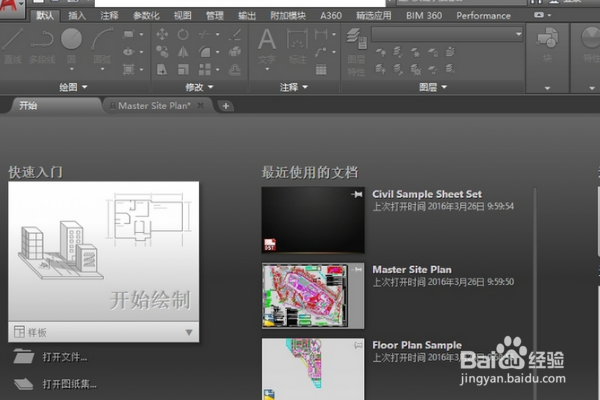Expand the 图层 (Layers) panel
Image resolution: width=600 pixels, height=400 pixels.
click(433, 87)
